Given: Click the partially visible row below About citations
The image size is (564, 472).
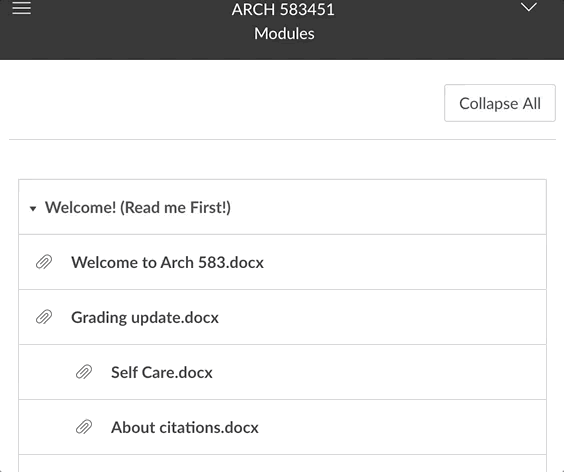Looking at the screenshot, I should tap(282, 463).
